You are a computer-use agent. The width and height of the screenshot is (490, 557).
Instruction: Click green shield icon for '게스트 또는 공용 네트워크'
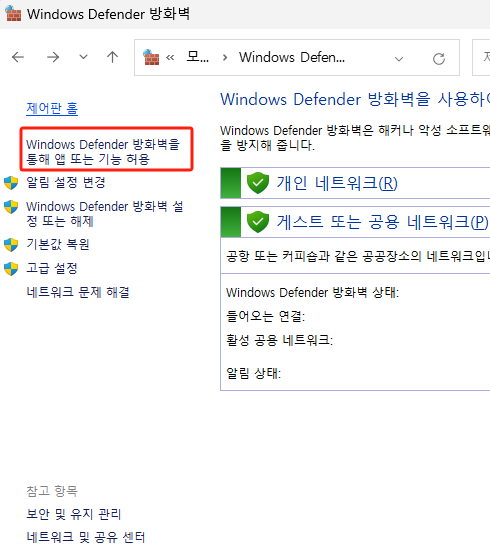tap(258, 222)
